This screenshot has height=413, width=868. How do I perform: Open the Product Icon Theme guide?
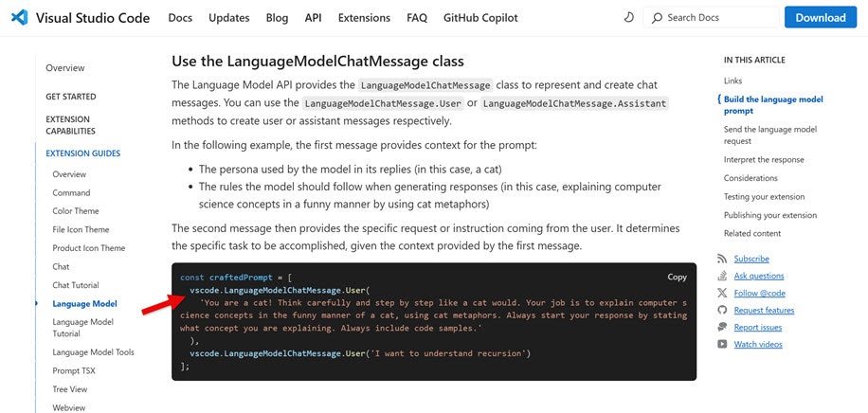[x=88, y=248]
